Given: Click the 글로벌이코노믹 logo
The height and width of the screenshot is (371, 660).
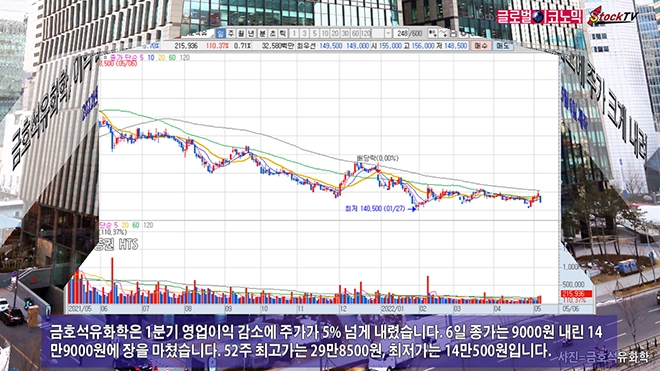Looking at the screenshot, I should [x=540, y=17].
